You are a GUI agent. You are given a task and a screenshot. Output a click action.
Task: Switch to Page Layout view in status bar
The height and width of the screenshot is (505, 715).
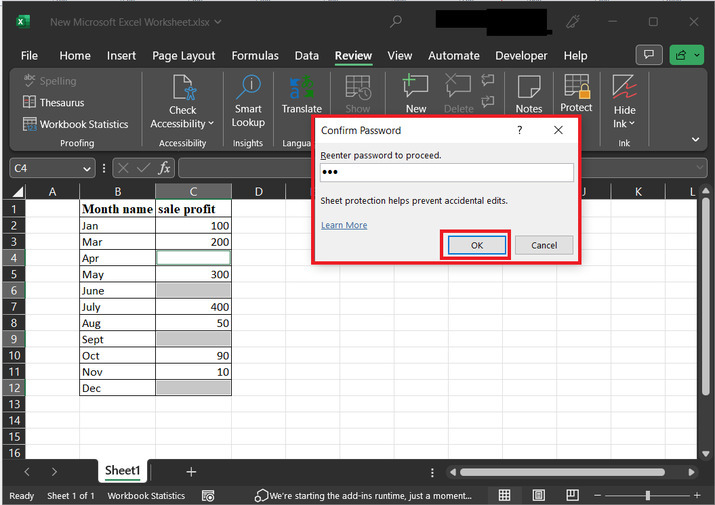pyautogui.click(x=540, y=496)
